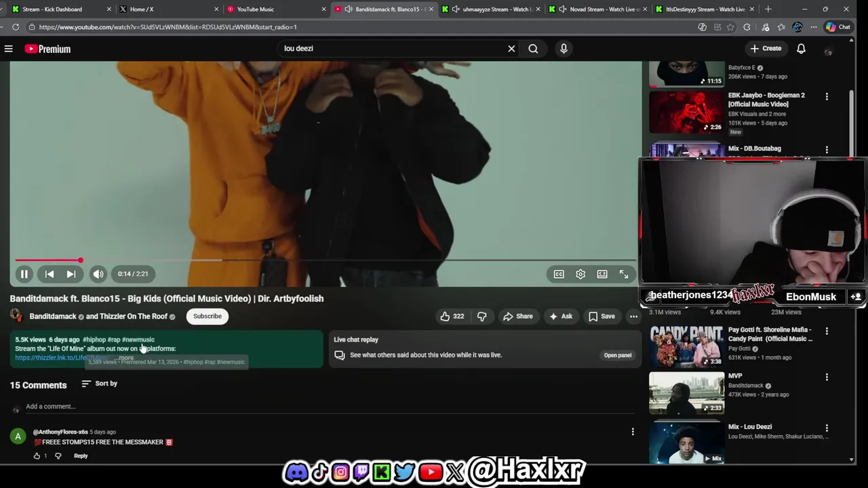
Task: Like the AnthonyFlores-x6s comment
Action: coord(37,456)
